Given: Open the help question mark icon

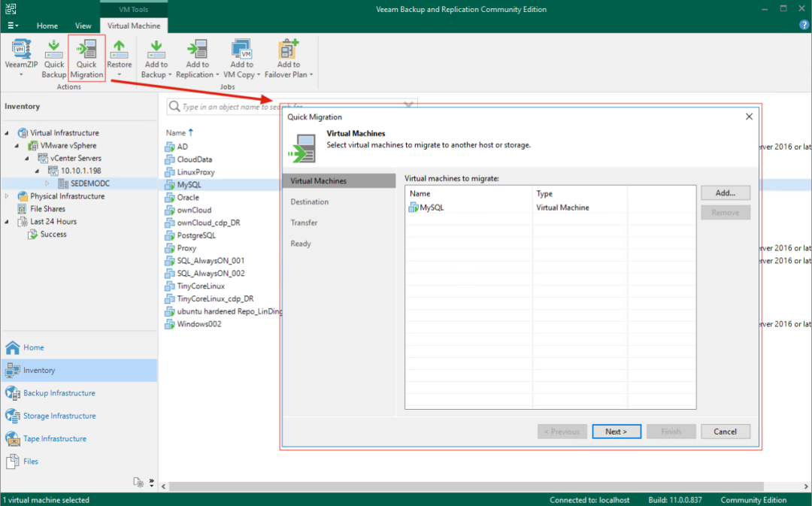Looking at the screenshot, I should point(804,25).
